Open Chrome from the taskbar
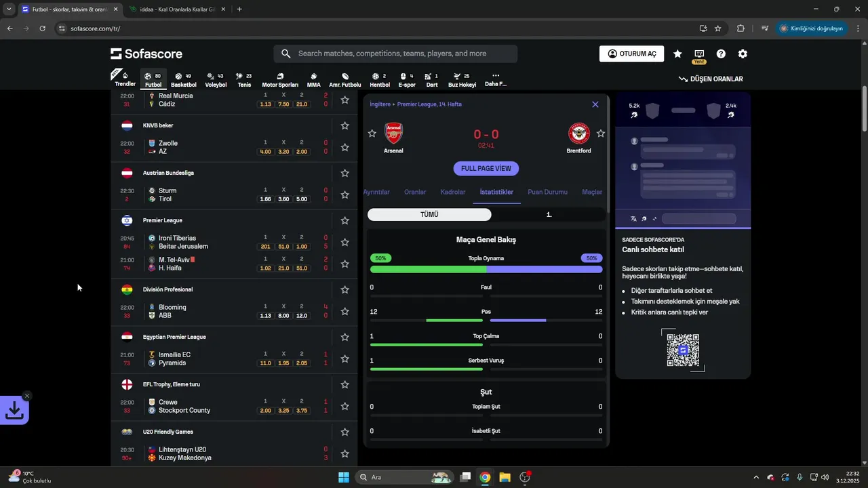The height and width of the screenshot is (488, 868). pos(485,477)
